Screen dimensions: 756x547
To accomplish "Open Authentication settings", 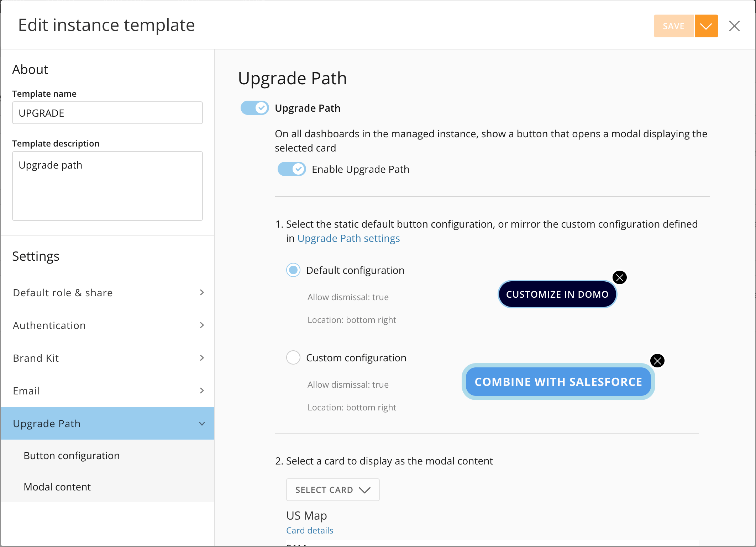I will pos(107,325).
